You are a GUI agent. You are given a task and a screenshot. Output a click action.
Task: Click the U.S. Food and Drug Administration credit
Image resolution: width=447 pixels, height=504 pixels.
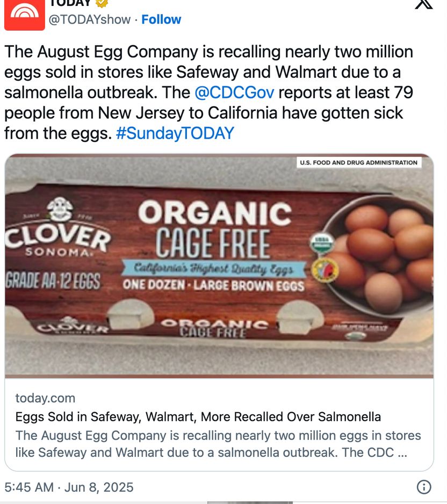tap(358, 162)
